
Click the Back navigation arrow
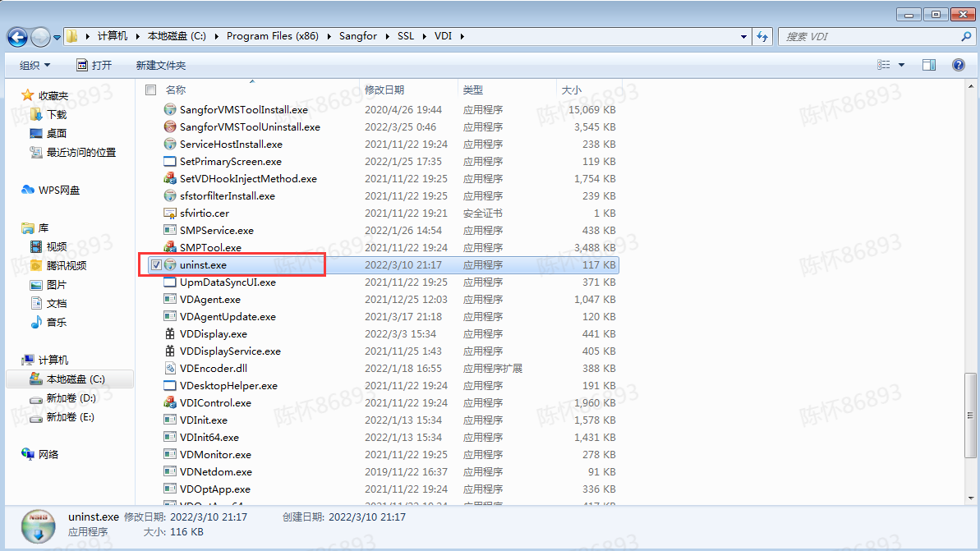click(x=17, y=38)
